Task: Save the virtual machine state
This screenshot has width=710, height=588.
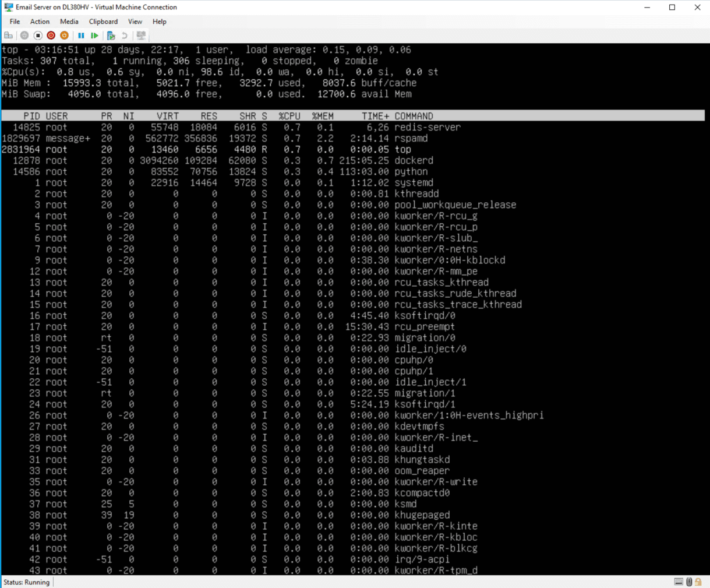Action: pos(64,35)
